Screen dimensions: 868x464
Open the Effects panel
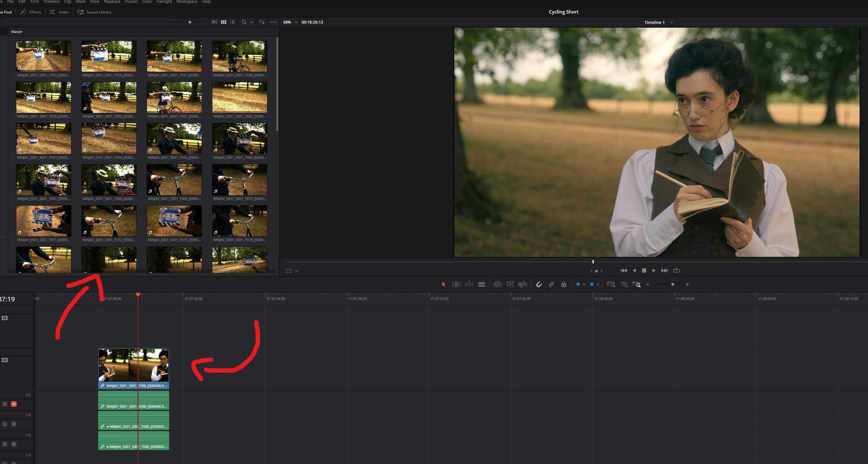coord(31,12)
